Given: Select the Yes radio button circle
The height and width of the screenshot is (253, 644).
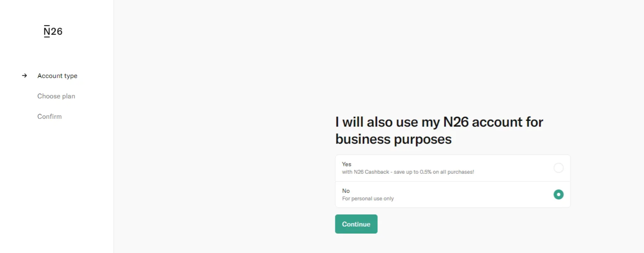Looking at the screenshot, I should pyautogui.click(x=558, y=168).
